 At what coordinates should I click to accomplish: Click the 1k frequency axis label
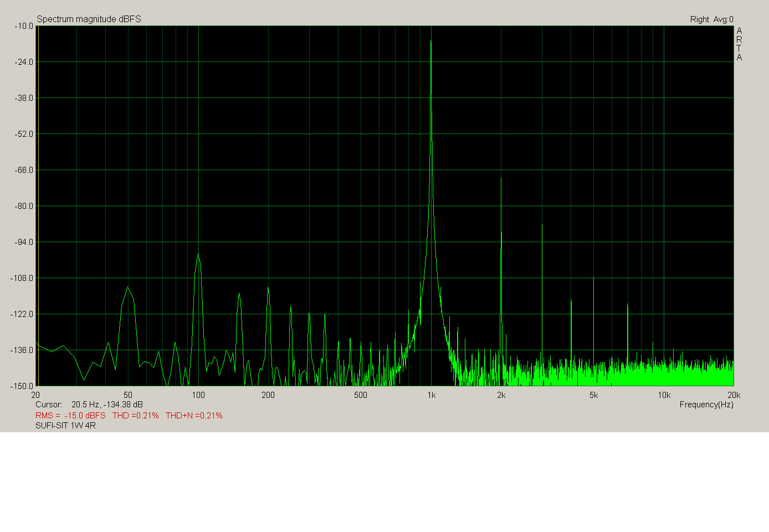click(432, 395)
